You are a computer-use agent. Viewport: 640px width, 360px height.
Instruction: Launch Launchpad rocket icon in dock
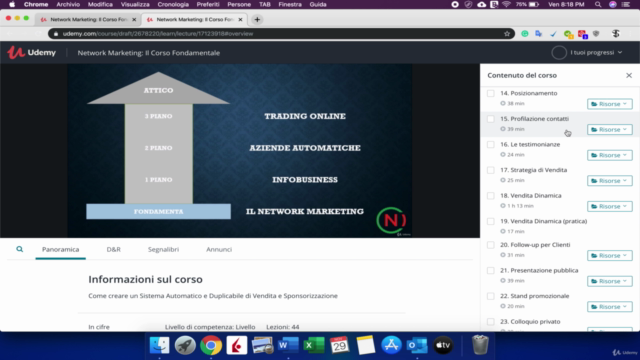tap(185, 345)
